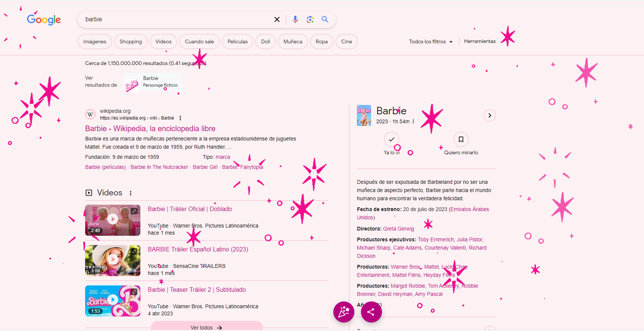The image size is (644, 331).
Task: Open Barbie | Tráiler Oficial | Doblado link
Action: click(190, 209)
